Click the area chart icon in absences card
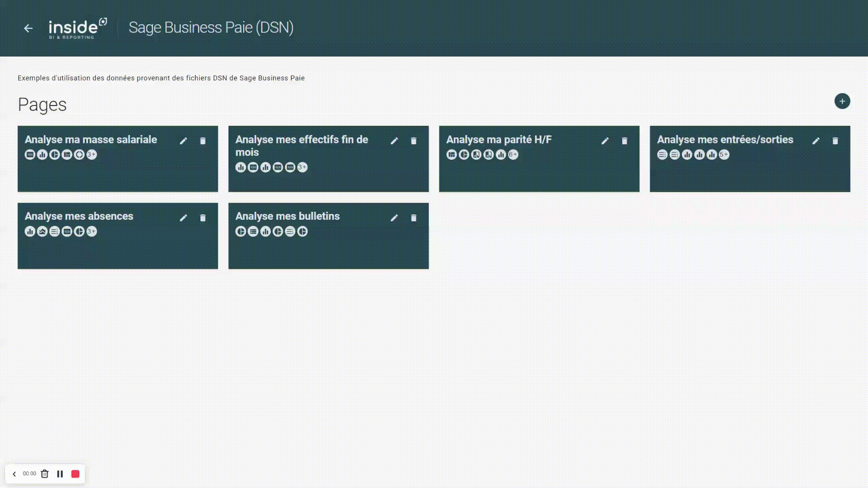Screen dimensions: 868x488 (42, 231)
